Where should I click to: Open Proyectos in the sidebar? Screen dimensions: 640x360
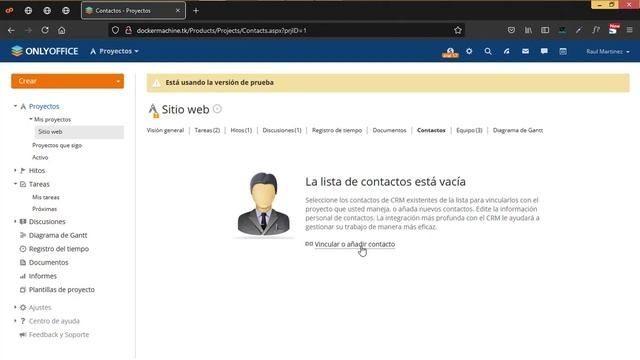point(44,107)
